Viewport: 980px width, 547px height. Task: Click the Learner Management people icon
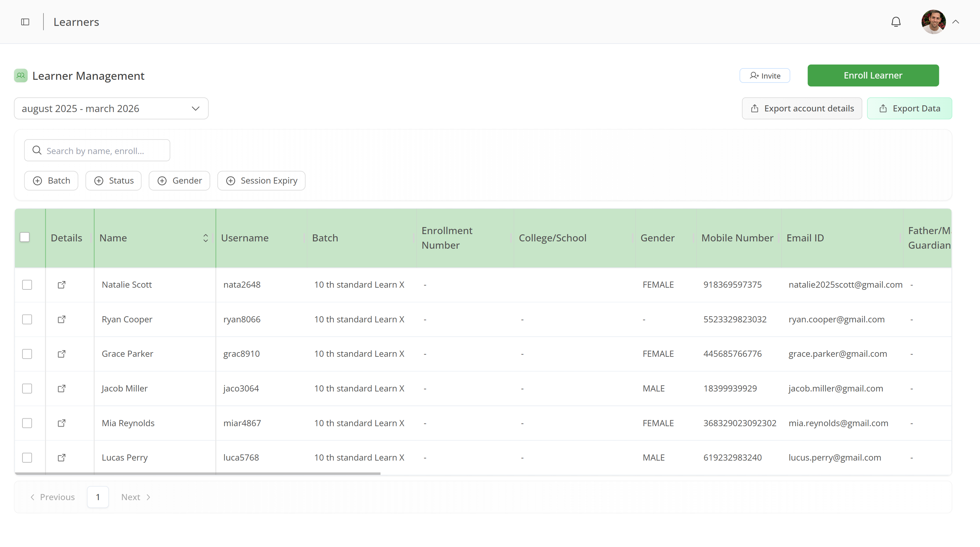coord(21,75)
